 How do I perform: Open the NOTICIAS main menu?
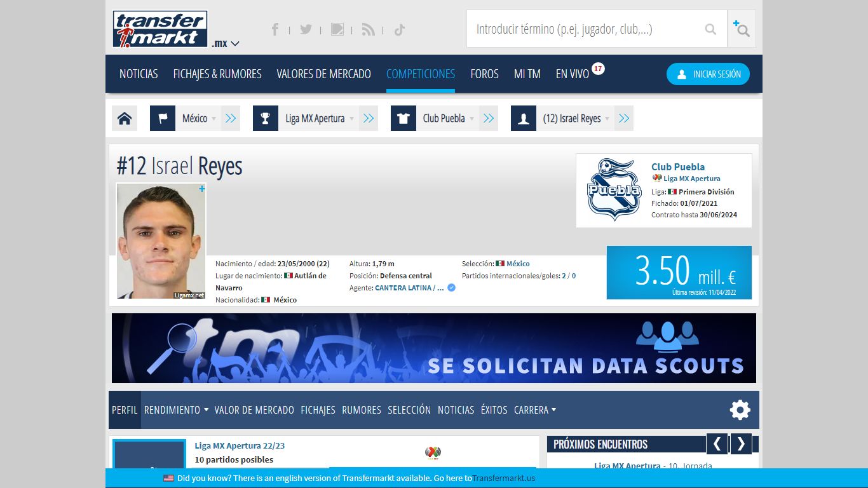tap(139, 74)
